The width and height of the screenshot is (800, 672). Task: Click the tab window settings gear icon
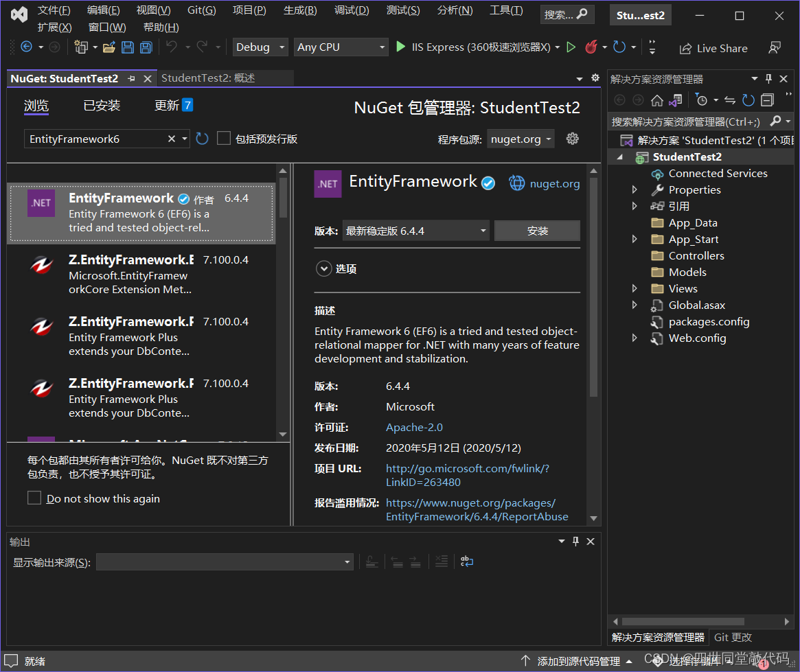(595, 78)
